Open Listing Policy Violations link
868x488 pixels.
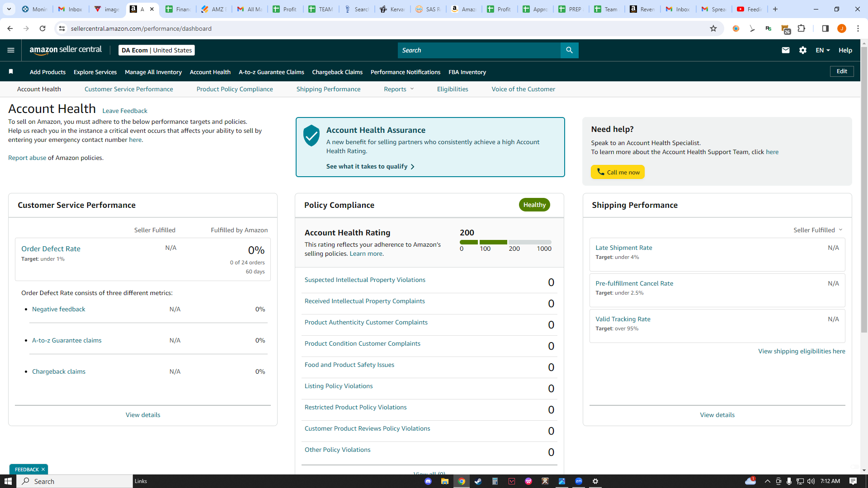(339, 386)
